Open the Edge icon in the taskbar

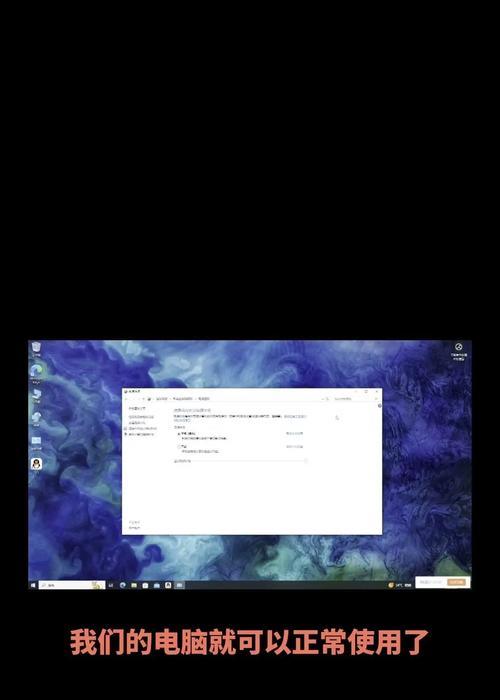pos(123,585)
